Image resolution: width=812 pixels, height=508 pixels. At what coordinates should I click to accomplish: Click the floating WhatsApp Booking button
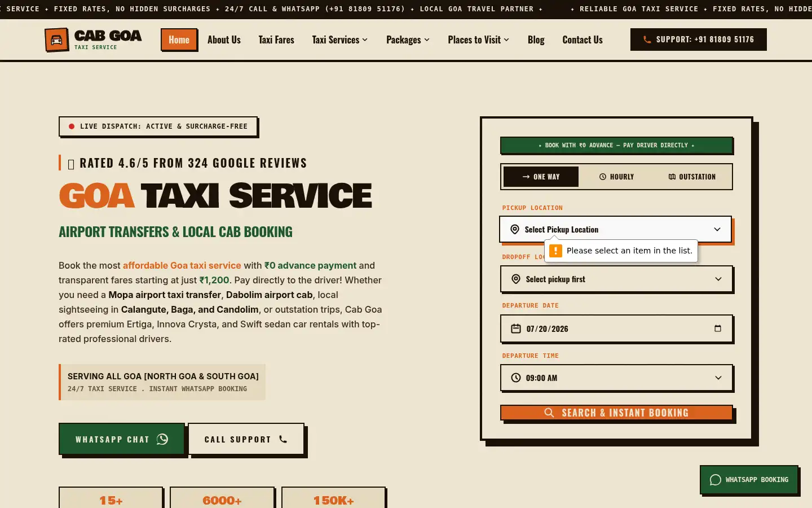749,480
